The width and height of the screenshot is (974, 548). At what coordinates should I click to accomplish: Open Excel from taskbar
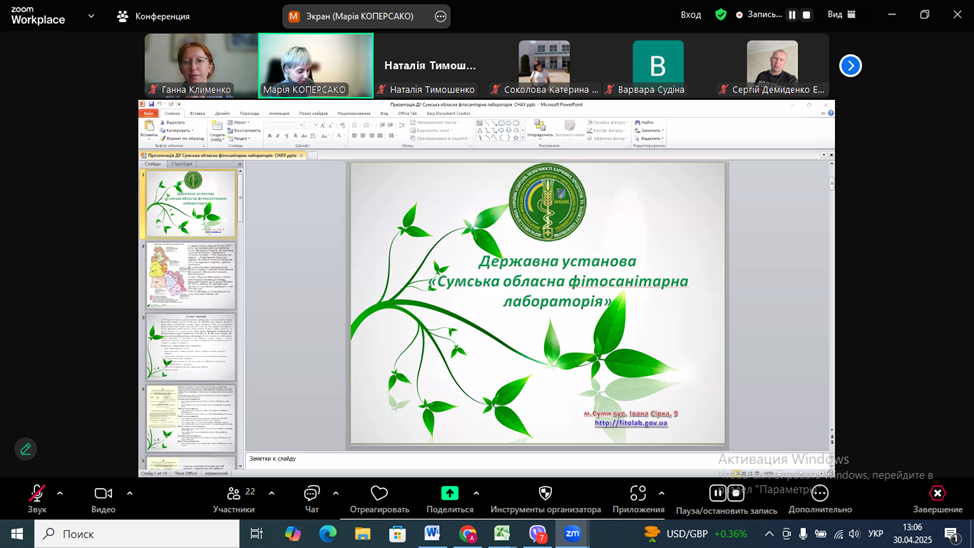pyautogui.click(x=503, y=534)
